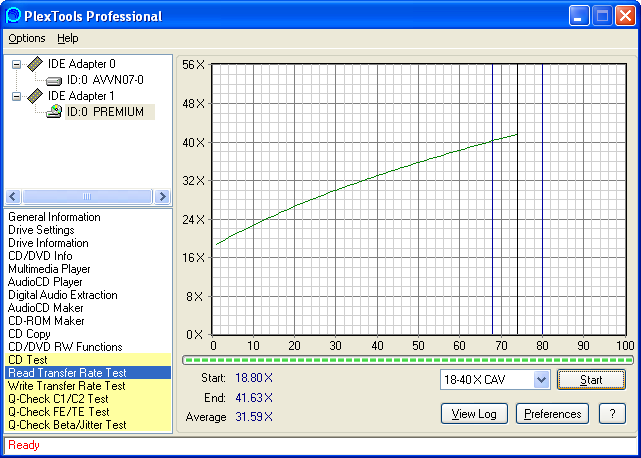Open CD/DVD Info in function list

click(x=87, y=256)
